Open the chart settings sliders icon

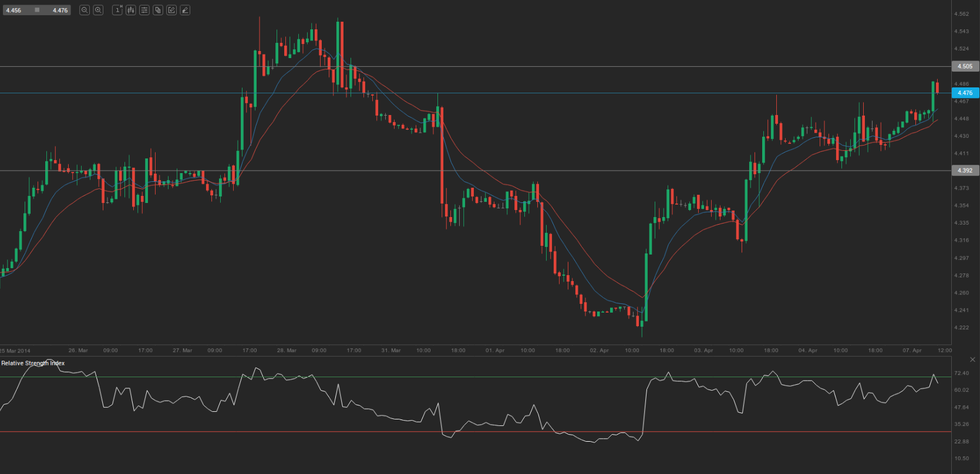coord(144,10)
